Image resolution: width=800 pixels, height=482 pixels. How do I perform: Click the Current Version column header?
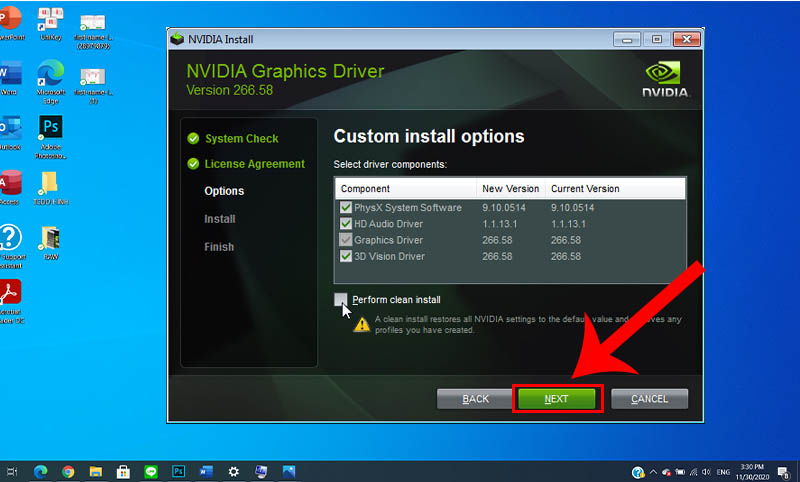tap(615, 189)
